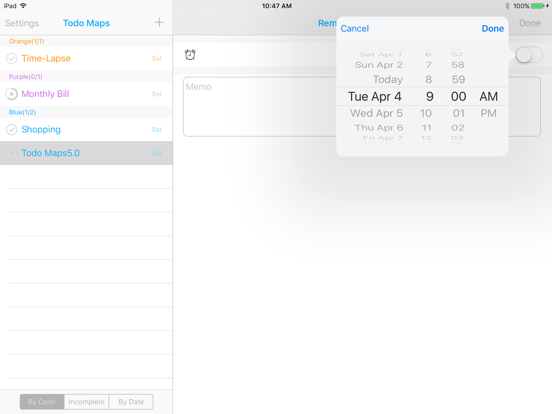Viewport: 552px width, 414px height.
Task: Switch to the By Color segment
Action: click(x=42, y=402)
